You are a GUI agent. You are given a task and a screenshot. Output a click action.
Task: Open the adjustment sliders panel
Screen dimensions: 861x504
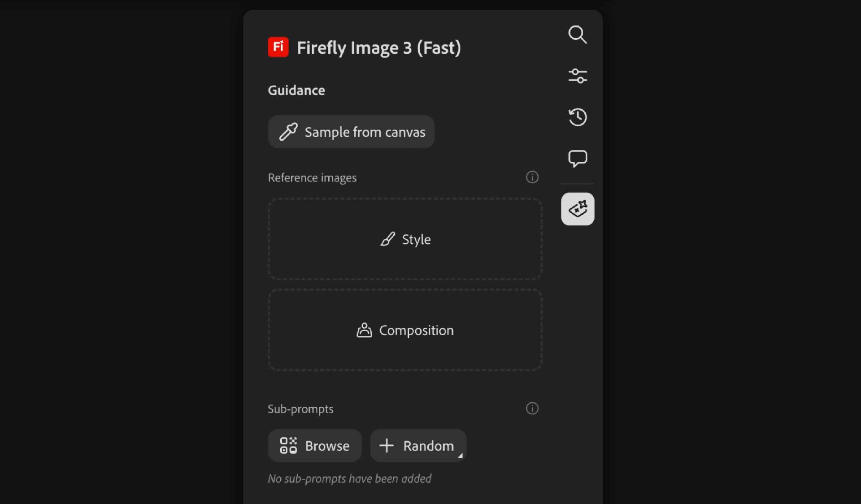click(x=577, y=76)
